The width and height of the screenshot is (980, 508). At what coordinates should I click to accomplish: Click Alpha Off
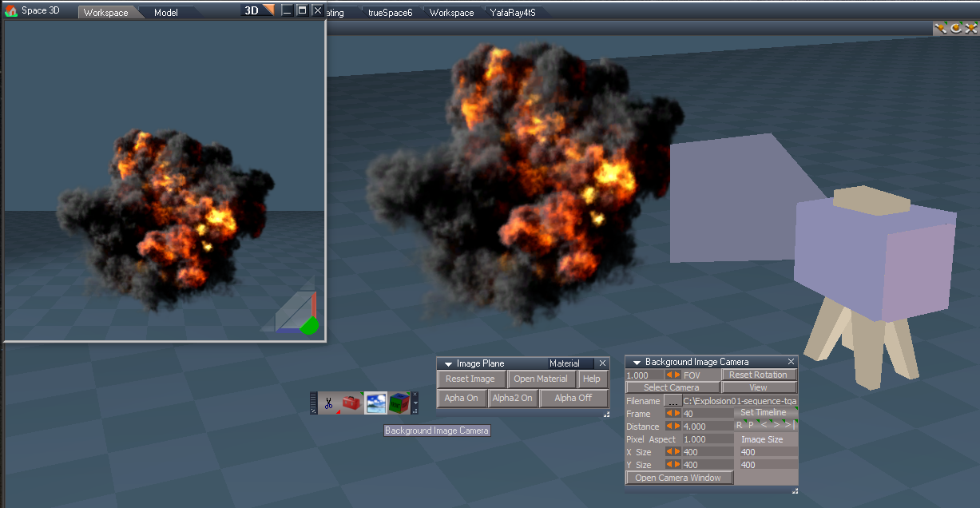pos(573,398)
